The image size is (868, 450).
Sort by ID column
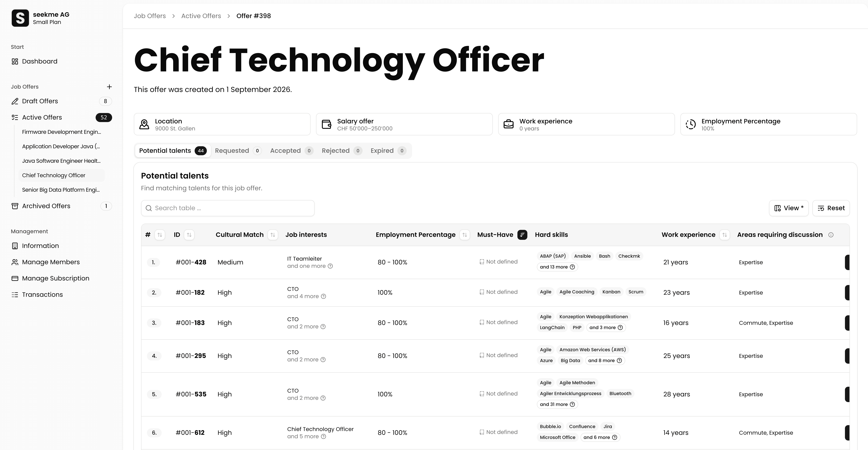pyautogui.click(x=189, y=235)
